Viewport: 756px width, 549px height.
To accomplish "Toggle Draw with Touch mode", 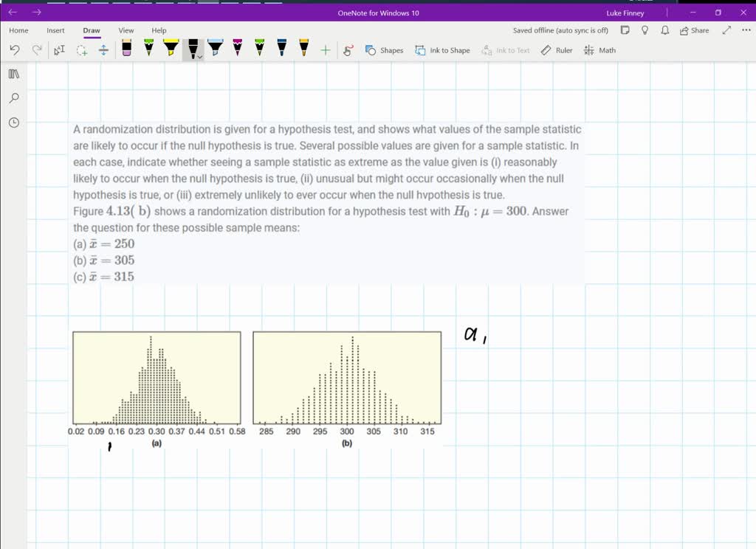I will (x=348, y=50).
